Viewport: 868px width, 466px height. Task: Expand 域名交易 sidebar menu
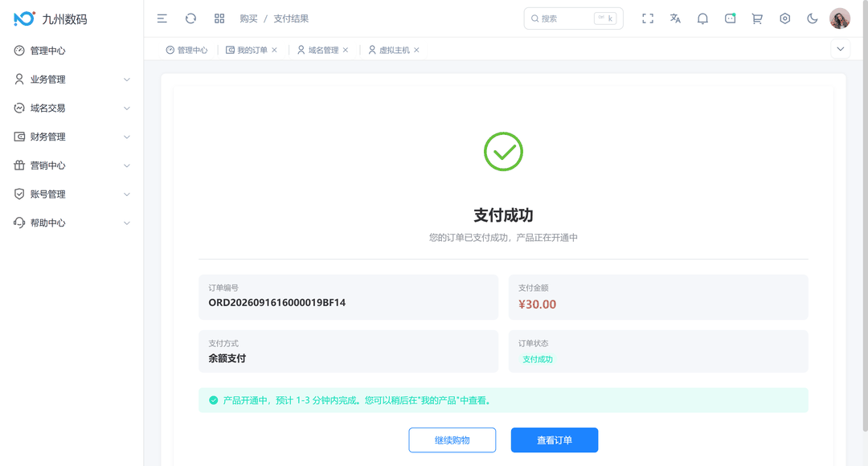[72, 108]
